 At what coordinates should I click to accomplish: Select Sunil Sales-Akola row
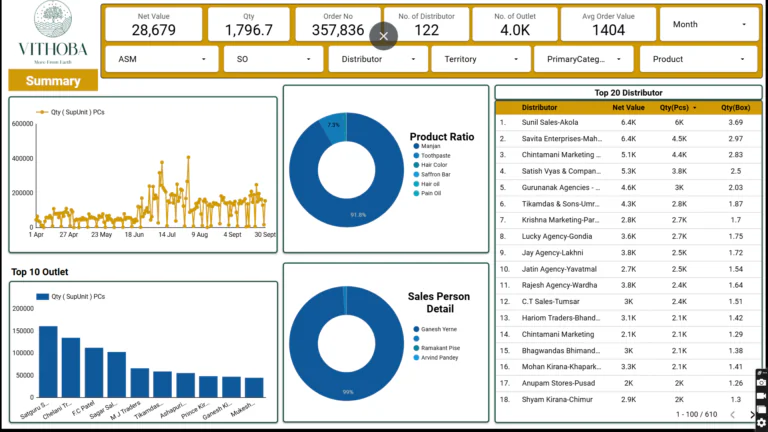pos(628,122)
